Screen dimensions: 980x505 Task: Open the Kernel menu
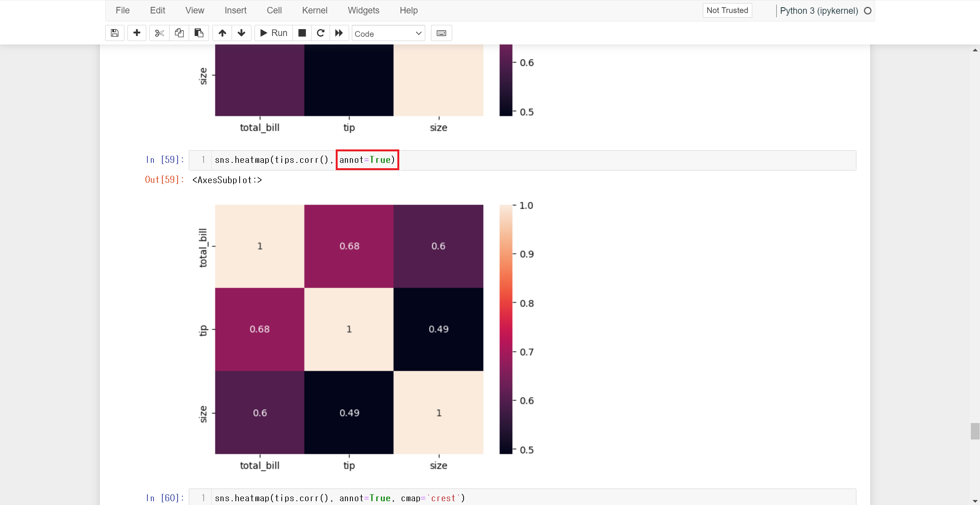click(314, 10)
